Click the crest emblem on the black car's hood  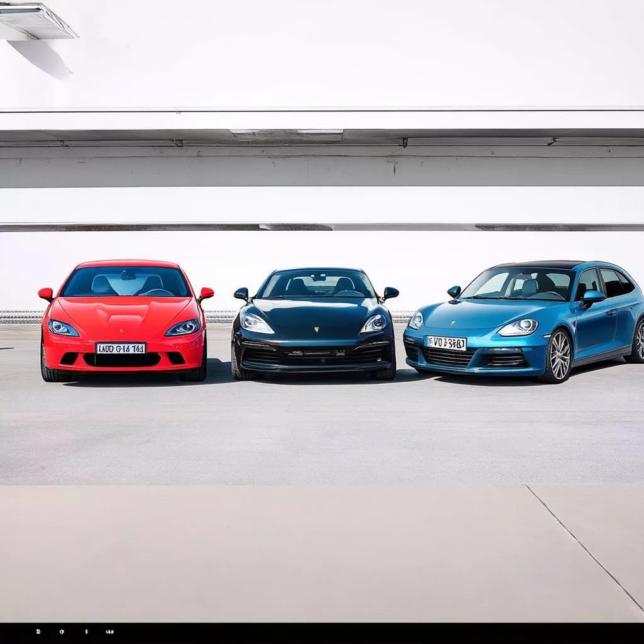316,329
